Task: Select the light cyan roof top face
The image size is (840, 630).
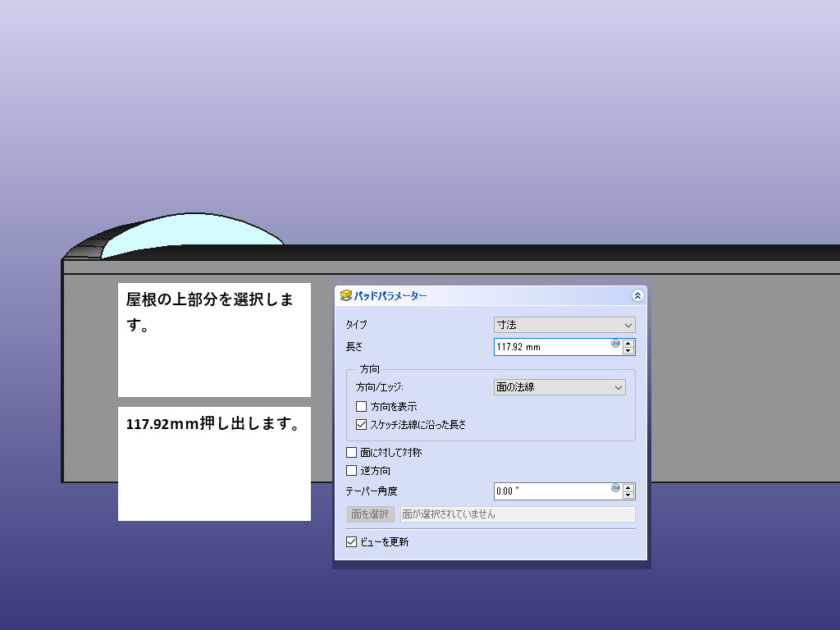Action: (189, 236)
